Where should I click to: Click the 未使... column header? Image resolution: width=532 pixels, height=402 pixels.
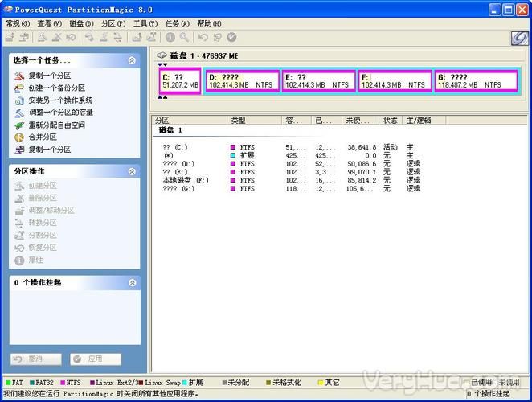click(x=360, y=120)
